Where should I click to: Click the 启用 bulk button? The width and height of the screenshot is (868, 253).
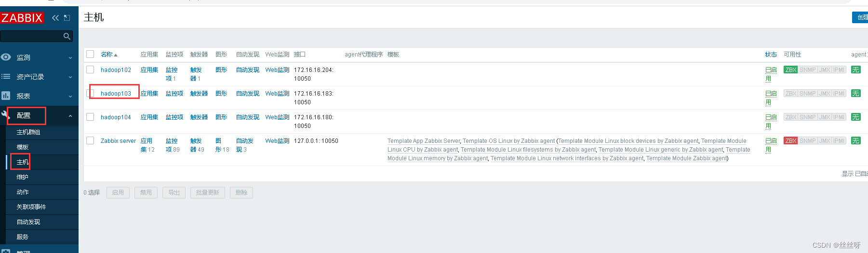pos(118,193)
